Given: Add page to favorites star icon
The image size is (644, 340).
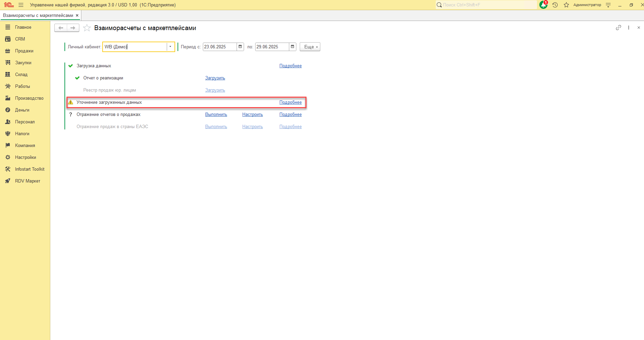Looking at the screenshot, I should [x=87, y=28].
